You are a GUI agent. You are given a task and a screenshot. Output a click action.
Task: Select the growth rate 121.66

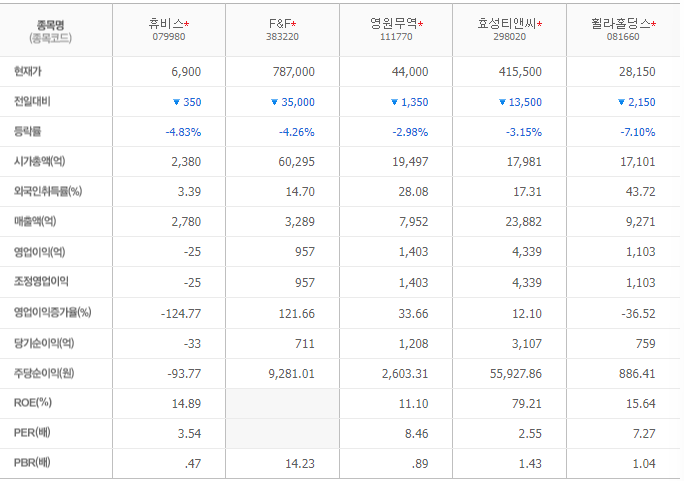pyautogui.click(x=297, y=314)
